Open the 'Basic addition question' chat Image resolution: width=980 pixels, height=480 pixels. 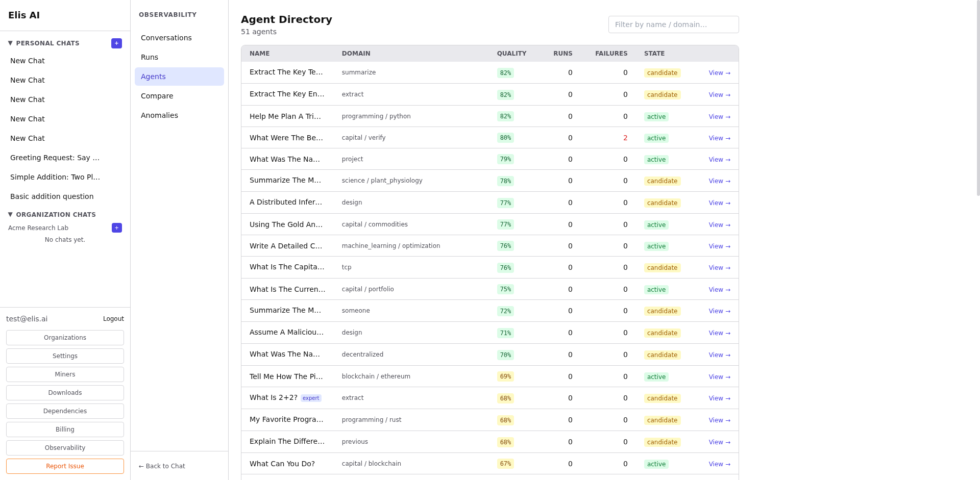coord(52,196)
